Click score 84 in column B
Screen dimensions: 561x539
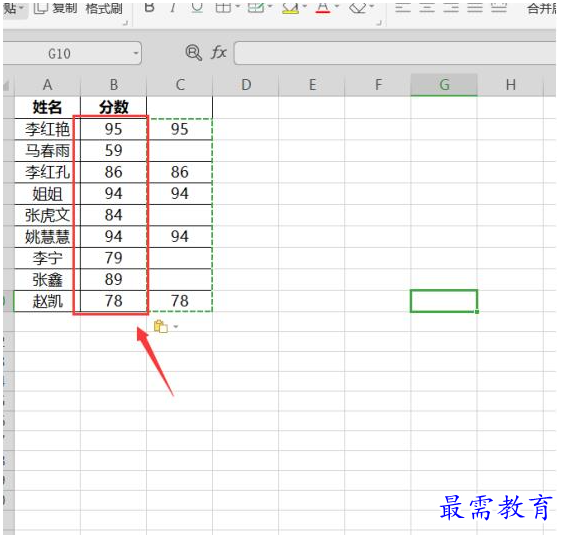(x=114, y=215)
